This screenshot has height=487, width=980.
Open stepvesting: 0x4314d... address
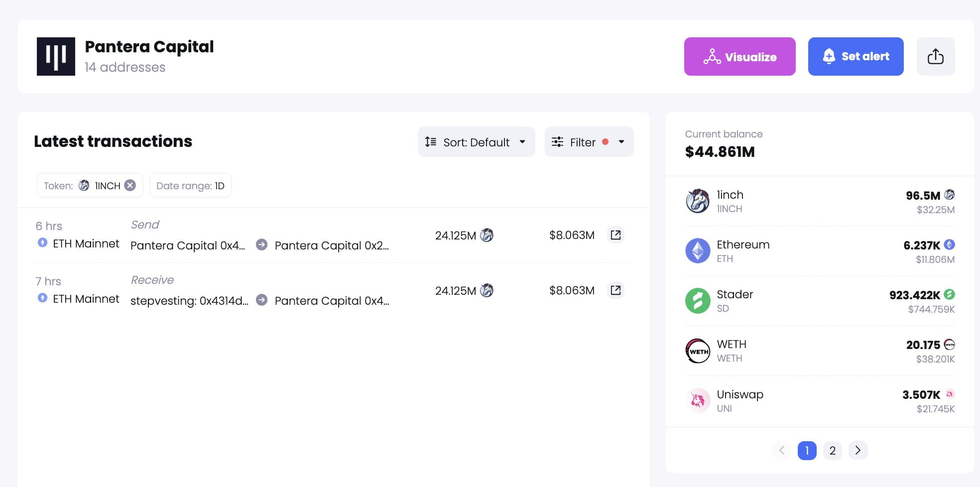click(x=189, y=301)
